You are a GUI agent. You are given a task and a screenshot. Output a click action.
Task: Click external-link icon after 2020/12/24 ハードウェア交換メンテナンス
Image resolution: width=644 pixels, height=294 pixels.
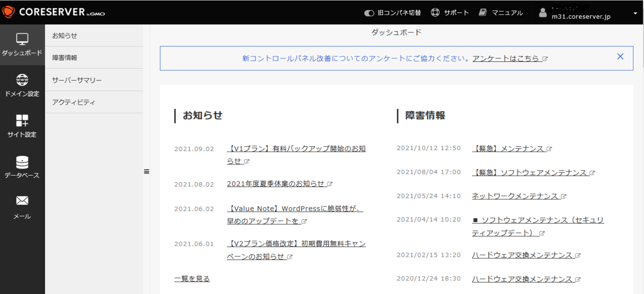pyautogui.click(x=578, y=279)
